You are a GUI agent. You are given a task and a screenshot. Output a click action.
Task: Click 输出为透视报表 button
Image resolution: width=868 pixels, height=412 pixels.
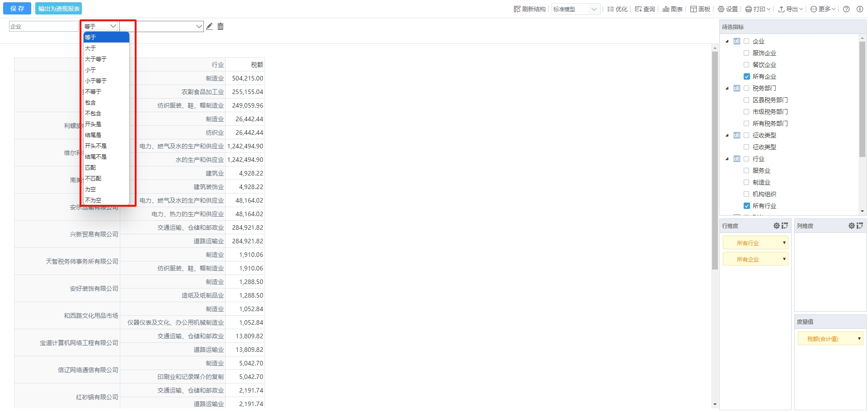59,9
